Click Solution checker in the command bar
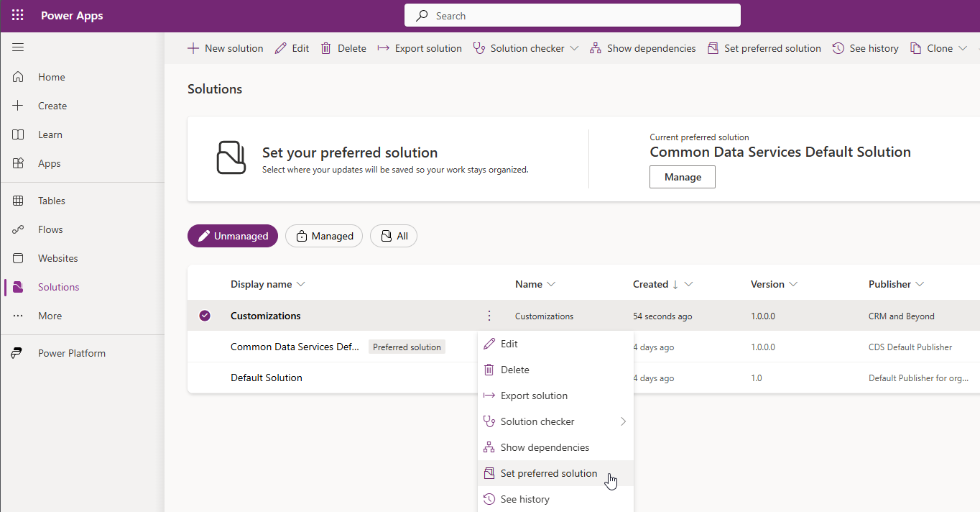Screen dimensions: 980x512 [x=517, y=48]
